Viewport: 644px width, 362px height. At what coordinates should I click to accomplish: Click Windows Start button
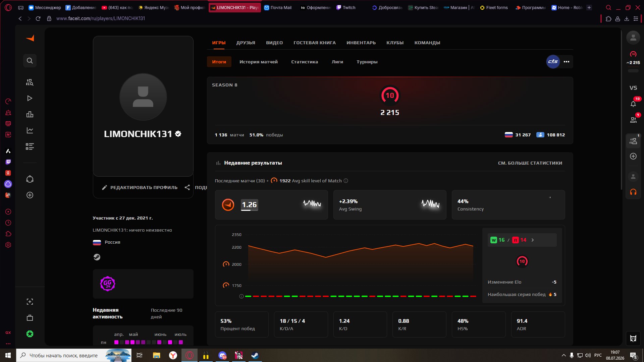[8, 355]
